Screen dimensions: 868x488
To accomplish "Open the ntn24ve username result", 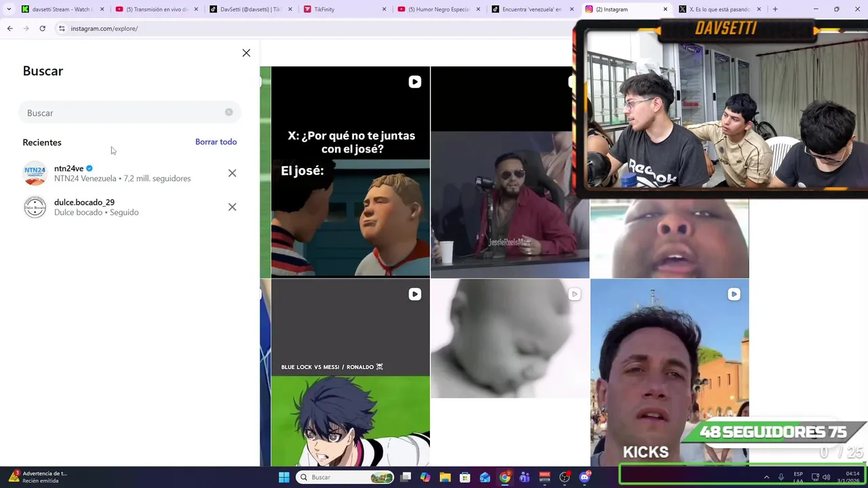I will point(68,168).
